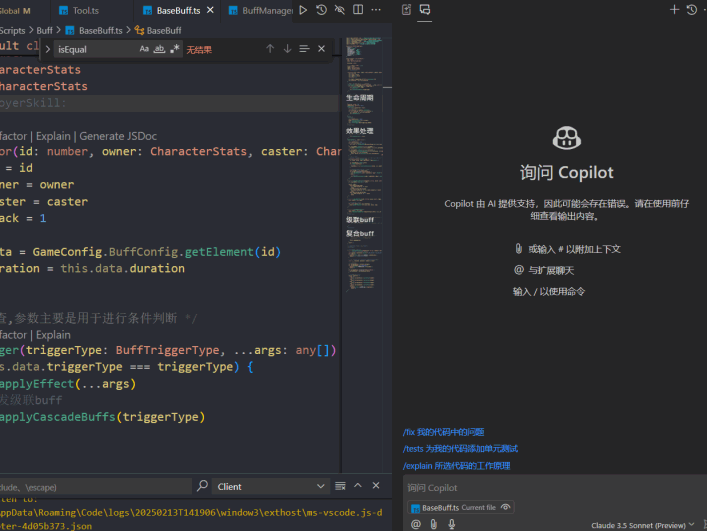Toggle visibility of BaseBuff.ts current file context

(x=506, y=508)
